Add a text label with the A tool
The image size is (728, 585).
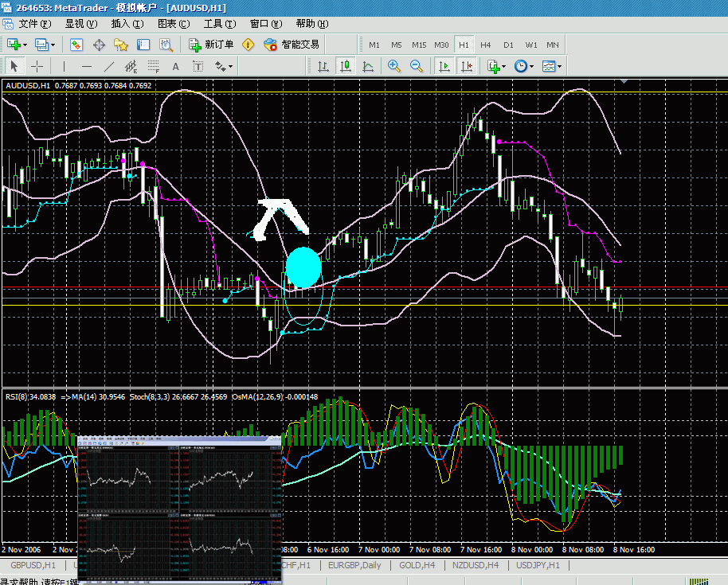[175, 67]
